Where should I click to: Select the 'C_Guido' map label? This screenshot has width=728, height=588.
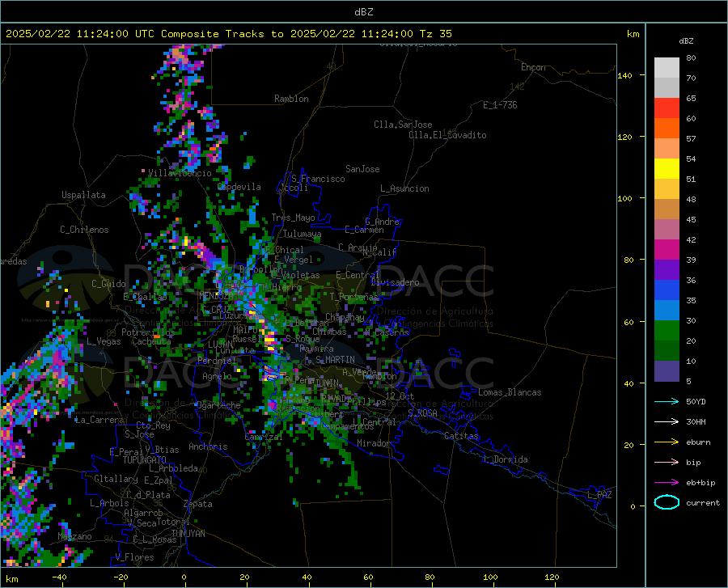pyautogui.click(x=108, y=284)
